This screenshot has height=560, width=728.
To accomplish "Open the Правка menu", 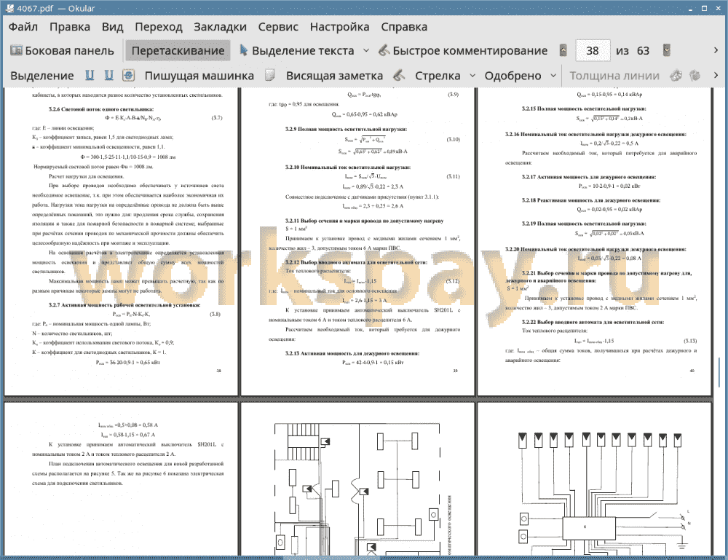I will (x=70, y=26).
